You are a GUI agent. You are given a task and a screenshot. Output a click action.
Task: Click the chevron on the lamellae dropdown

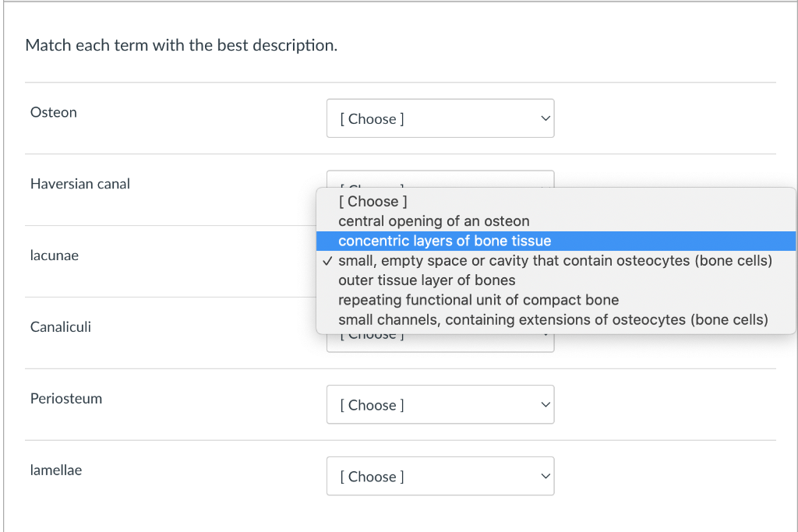(x=546, y=476)
